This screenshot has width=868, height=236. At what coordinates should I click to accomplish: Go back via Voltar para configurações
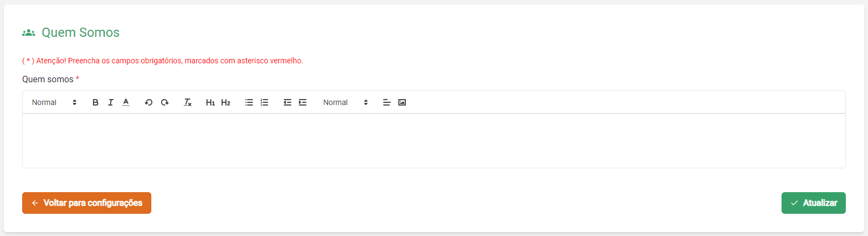pos(86,203)
